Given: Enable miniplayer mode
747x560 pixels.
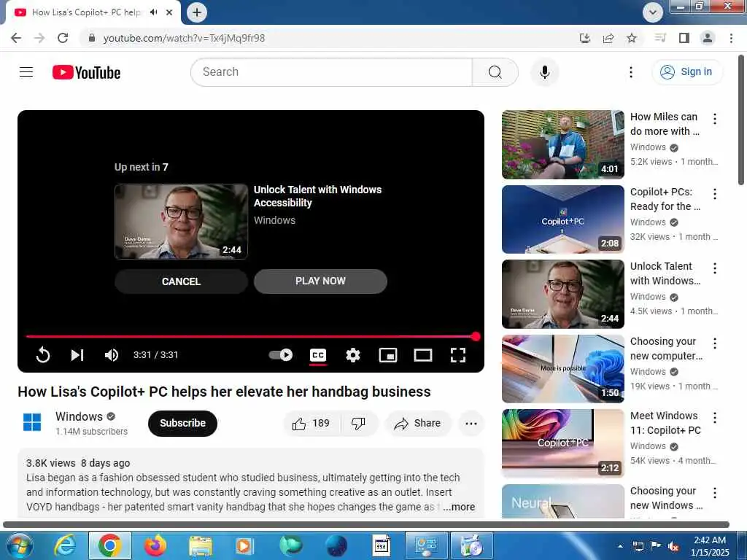Looking at the screenshot, I should click(388, 355).
